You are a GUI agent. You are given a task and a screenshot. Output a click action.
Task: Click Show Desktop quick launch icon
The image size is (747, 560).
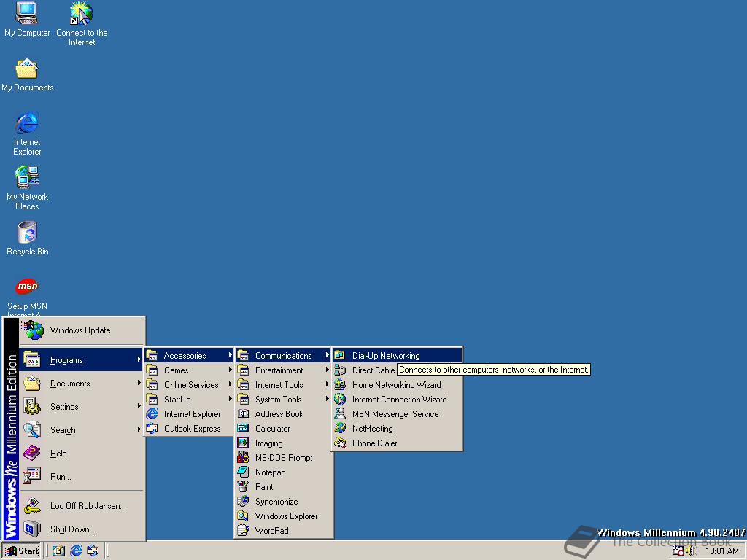[58, 551]
